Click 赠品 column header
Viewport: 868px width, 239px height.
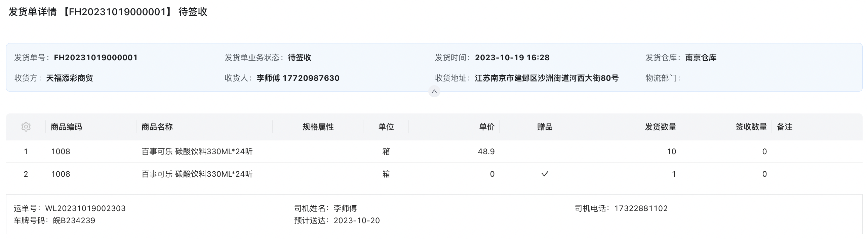click(545, 127)
